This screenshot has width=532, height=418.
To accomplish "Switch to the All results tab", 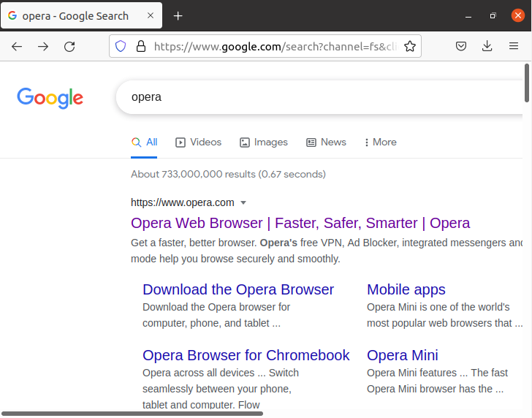I will (x=144, y=142).
